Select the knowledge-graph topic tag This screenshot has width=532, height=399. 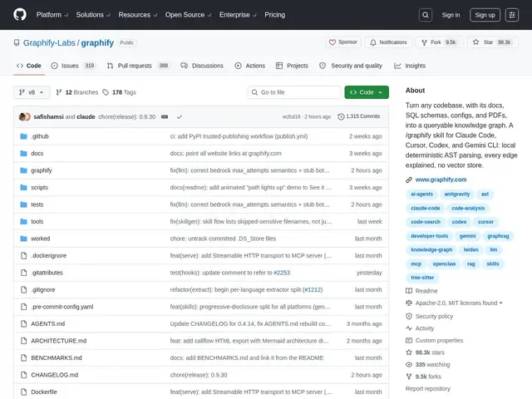pos(431,249)
